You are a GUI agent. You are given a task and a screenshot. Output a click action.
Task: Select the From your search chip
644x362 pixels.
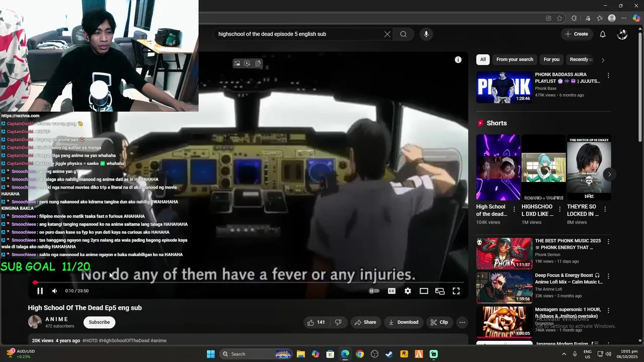click(x=515, y=59)
